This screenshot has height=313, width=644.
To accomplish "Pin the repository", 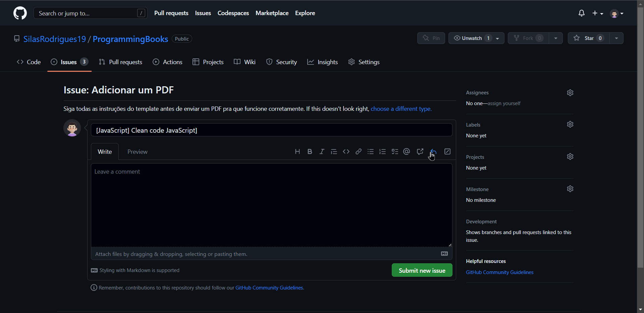I will (x=431, y=38).
